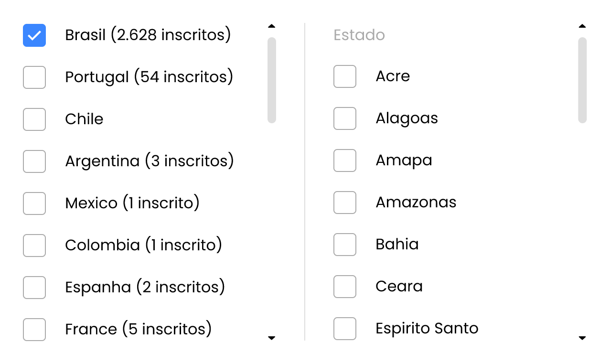Screen dimensions: 610x364
Task: Select the Chile checkbox
Action: point(34,119)
